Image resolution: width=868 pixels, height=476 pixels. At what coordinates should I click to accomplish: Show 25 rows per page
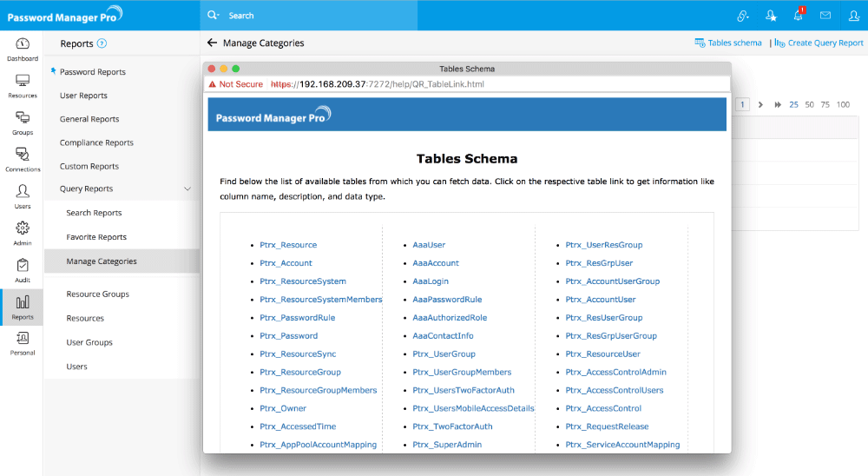pos(794,105)
